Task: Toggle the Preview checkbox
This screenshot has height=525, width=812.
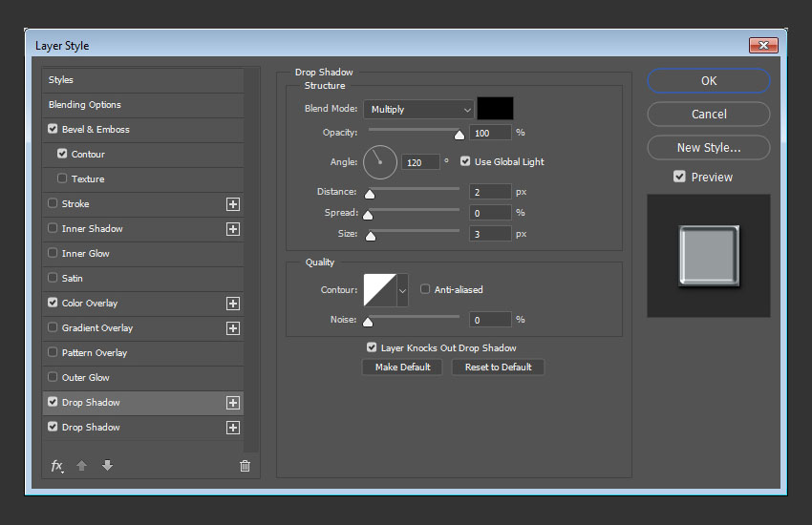Action: (x=679, y=177)
